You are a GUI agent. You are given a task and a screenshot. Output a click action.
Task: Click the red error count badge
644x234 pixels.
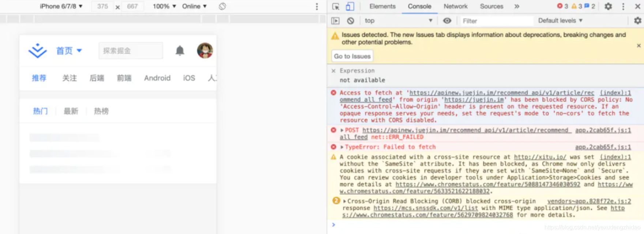(562, 6)
